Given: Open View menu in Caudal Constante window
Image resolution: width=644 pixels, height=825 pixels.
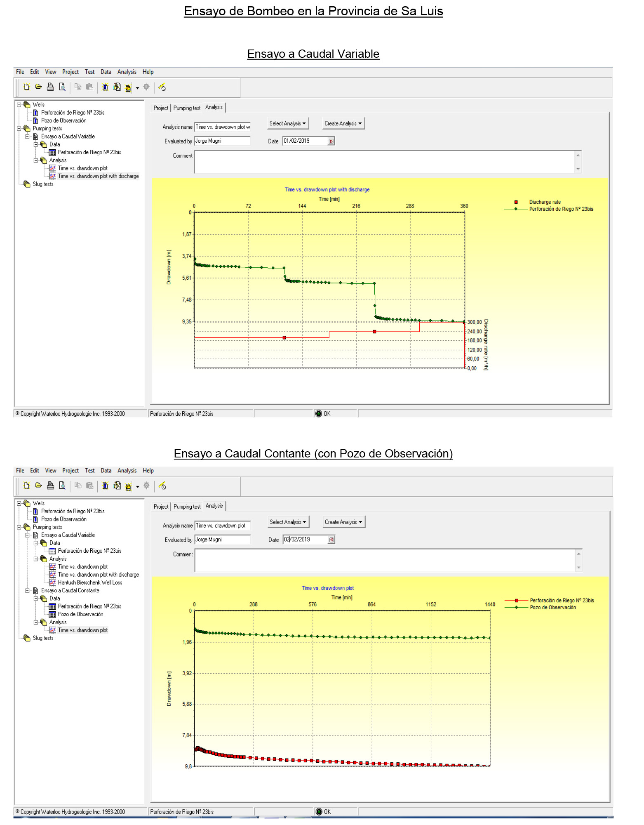Looking at the screenshot, I should coord(51,470).
